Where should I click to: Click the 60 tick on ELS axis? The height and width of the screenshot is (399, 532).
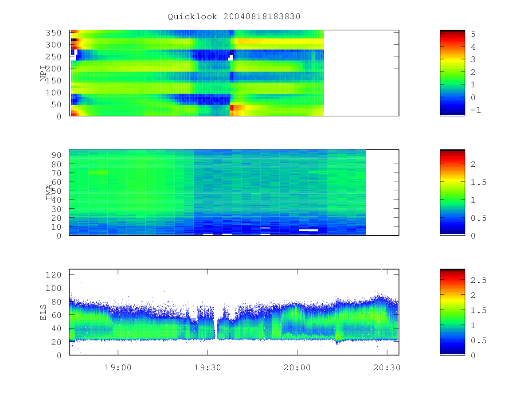pos(57,315)
